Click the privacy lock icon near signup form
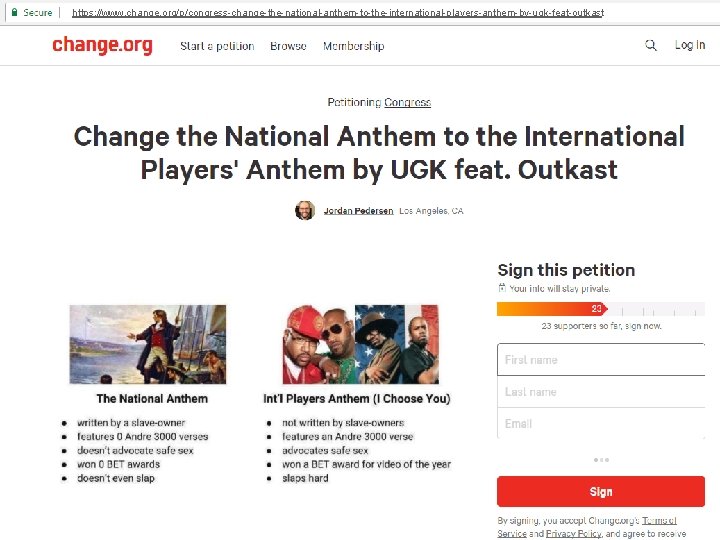 (502, 288)
